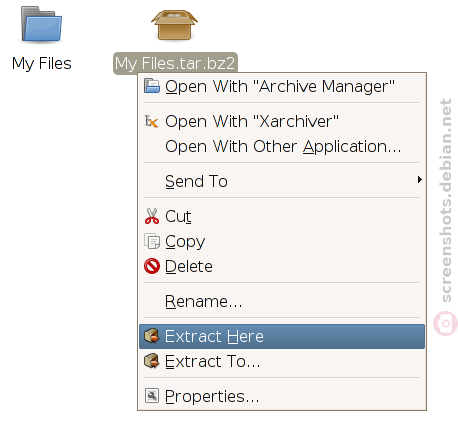This screenshot has width=458, height=423.
Task: Click the red Delete icon
Action: [x=152, y=266]
